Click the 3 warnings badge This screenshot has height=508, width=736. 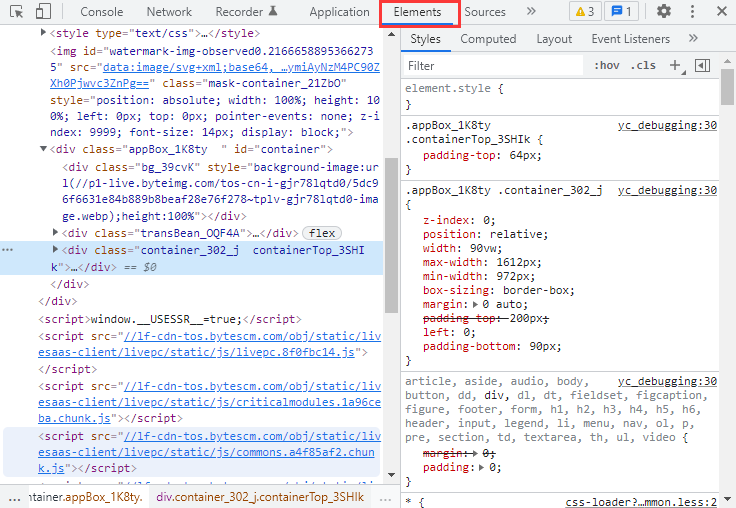(585, 11)
